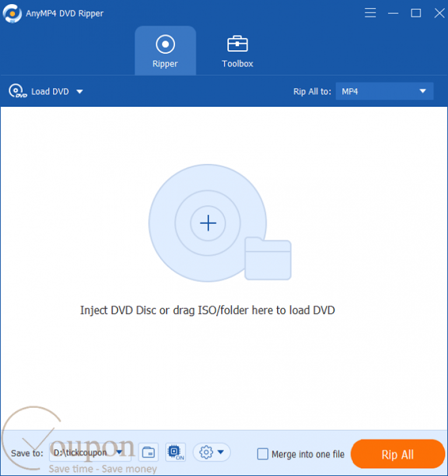
Task: Maximize the AnyMP4 window
Action: click(416, 13)
